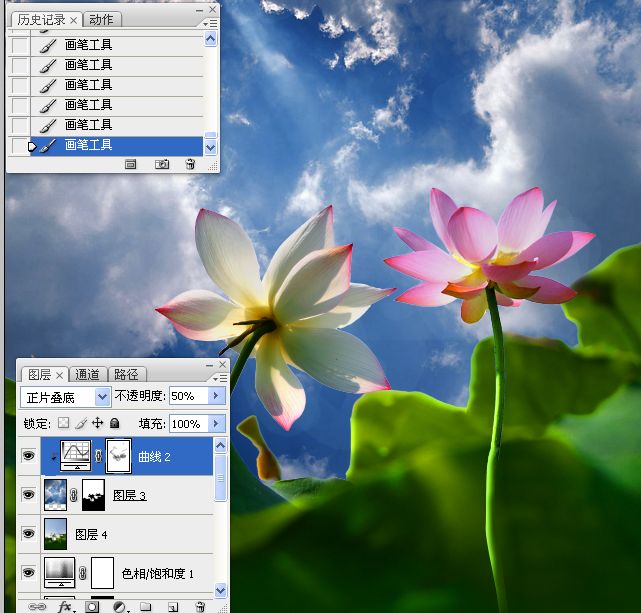Switch to the 历史记录 tab
Viewport: 641px width, 613px height.
pyautogui.click(x=41, y=20)
